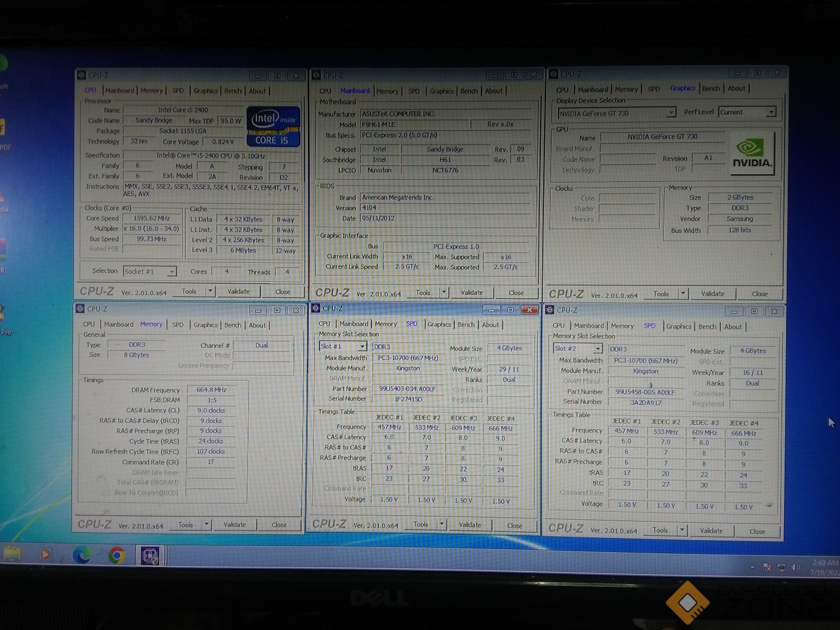Viewport: 840px width, 630px height.
Task: Open Google Chrome from the taskbar
Action: tap(117, 555)
